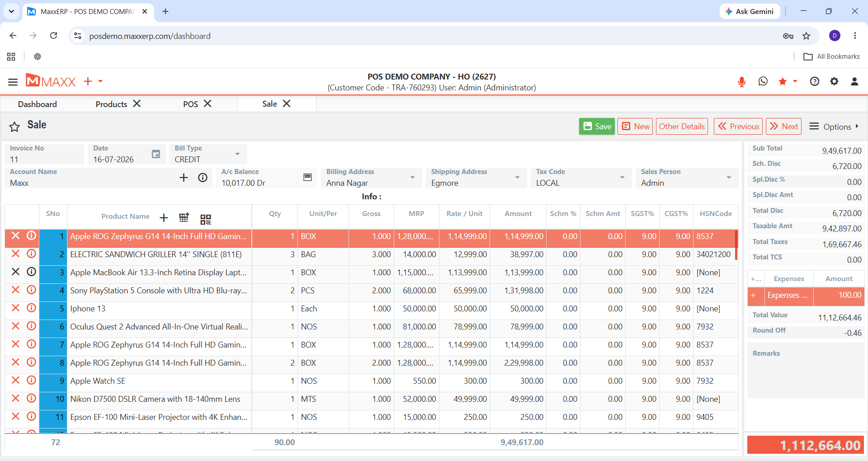Open WhatsApp icon in header
The image size is (868, 461).
pos(763,81)
